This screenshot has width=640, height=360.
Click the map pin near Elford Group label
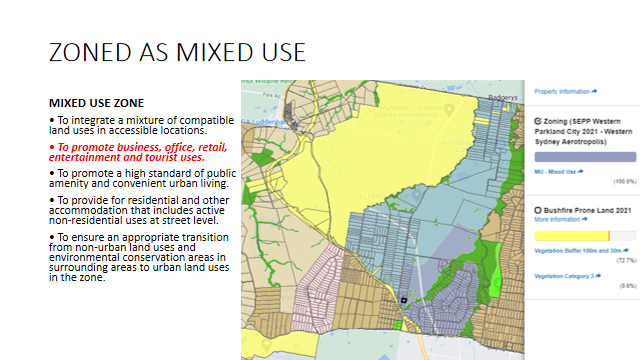coord(417,195)
